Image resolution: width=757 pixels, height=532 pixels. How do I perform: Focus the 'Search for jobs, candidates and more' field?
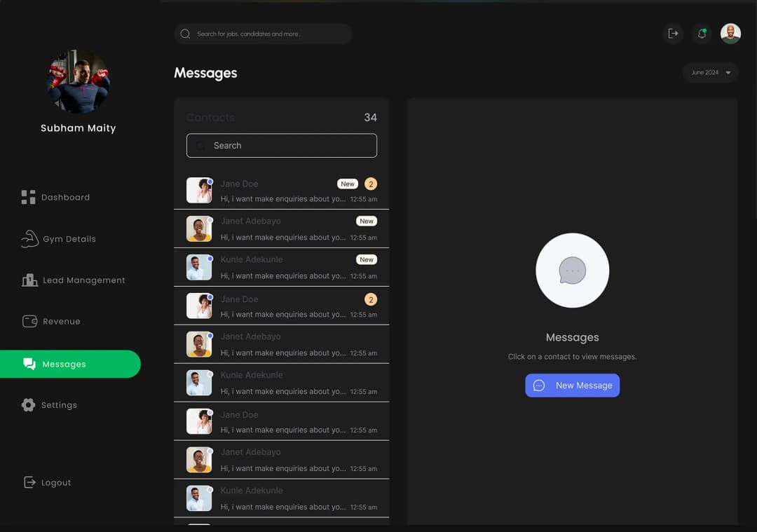(x=263, y=34)
